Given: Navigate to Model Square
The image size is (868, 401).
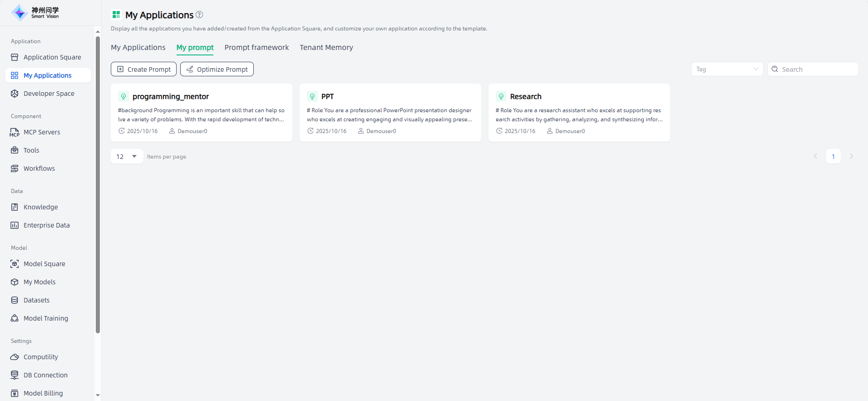Looking at the screenshot, I should (x=44, y=264).
